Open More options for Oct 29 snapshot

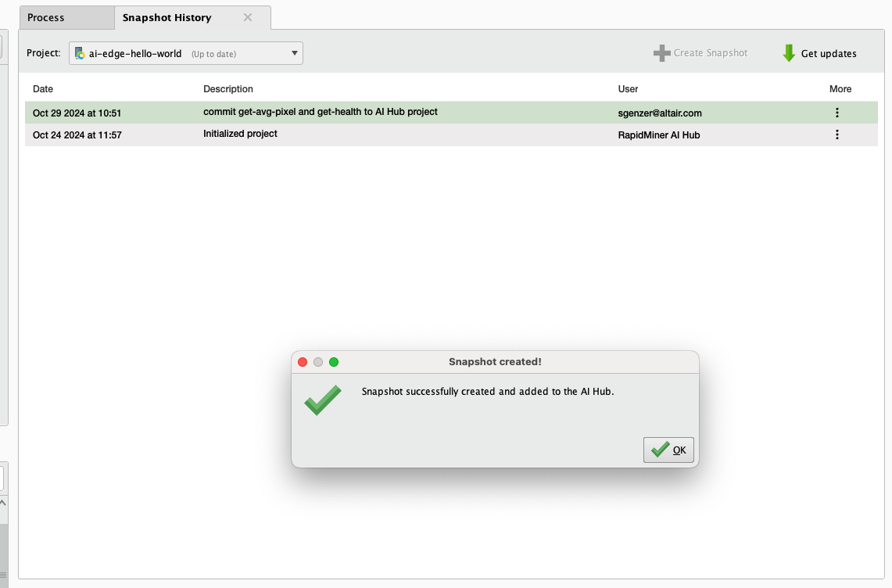(837, 113)
